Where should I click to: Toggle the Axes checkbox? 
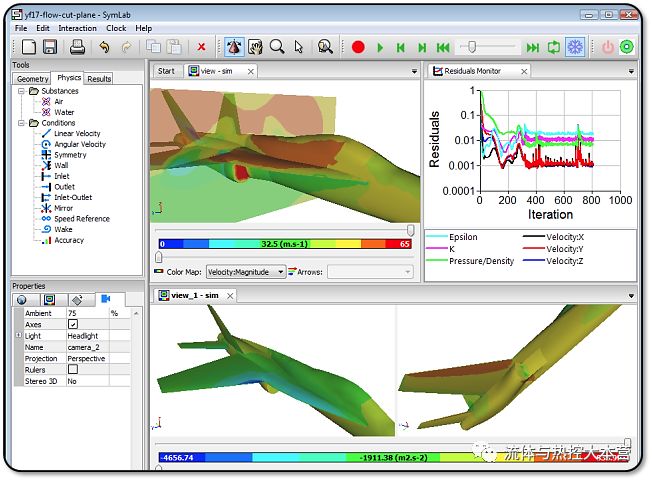point(72,325)
